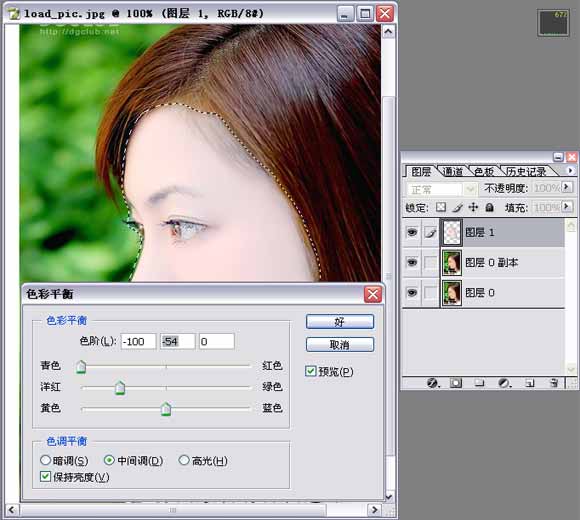
Task: Click the document icon in load_pic.jpg title bar
Action: [14, 14]
